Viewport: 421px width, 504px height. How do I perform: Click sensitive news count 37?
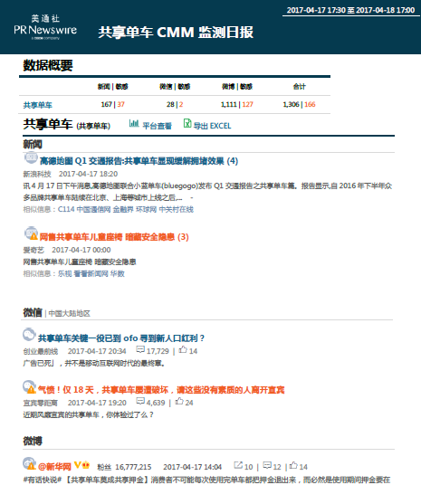(121, 104)
